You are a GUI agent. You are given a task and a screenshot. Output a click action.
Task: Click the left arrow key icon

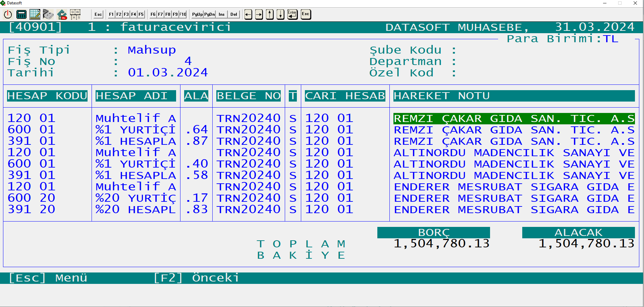click(x=248, y=14)
